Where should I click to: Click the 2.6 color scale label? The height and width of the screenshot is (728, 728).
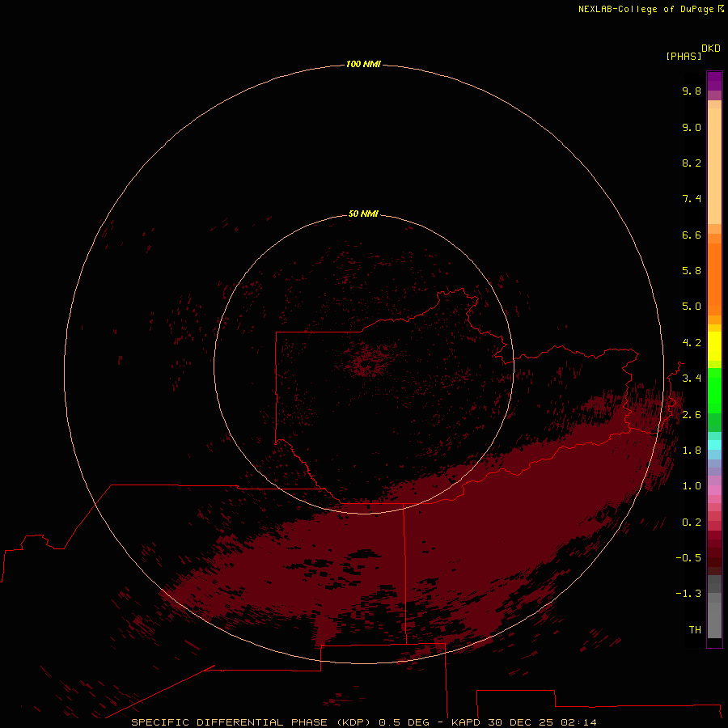pyautogui.click(x=692, y=415)
